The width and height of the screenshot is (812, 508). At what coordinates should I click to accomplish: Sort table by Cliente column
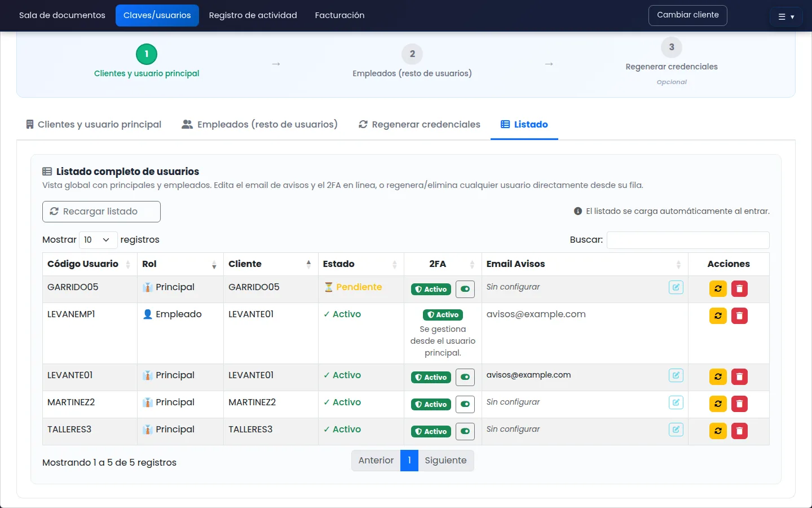click(271, 264)
